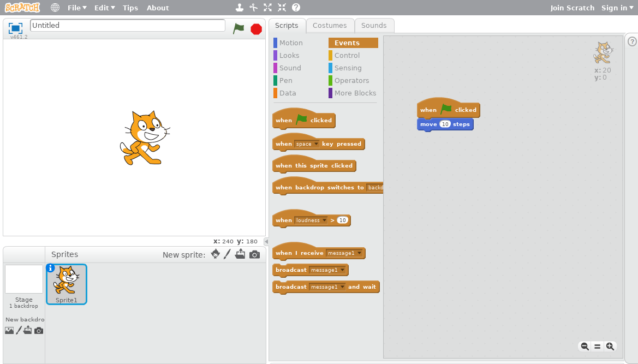The image size is (638, 364).
Task: Select the Motion block category
Action: click(x=290, y=43)
